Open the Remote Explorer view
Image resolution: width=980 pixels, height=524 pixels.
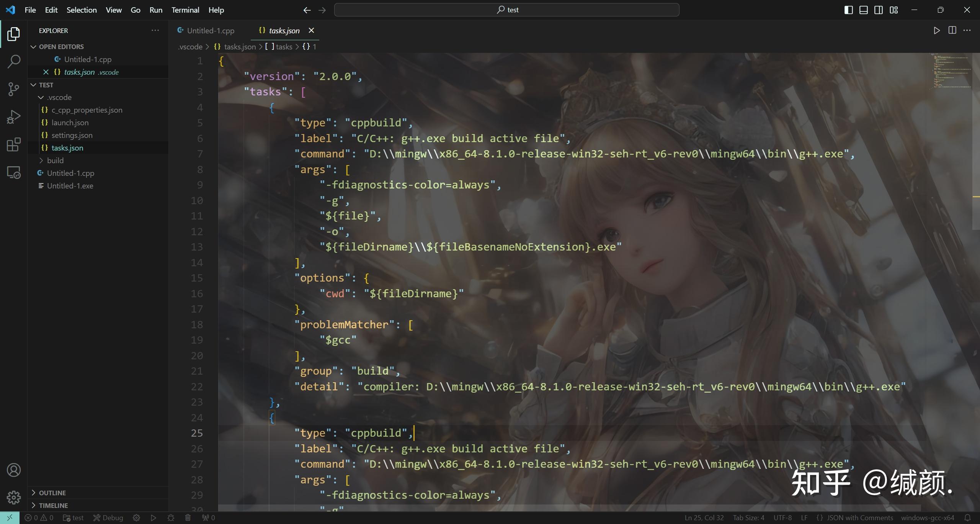click(14, 172)
